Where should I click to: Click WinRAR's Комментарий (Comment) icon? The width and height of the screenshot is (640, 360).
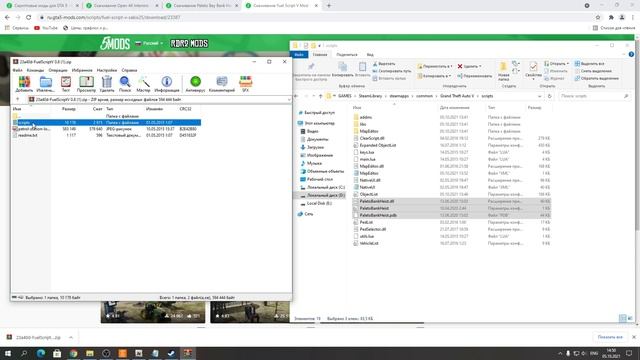click(x=222, y=83)
